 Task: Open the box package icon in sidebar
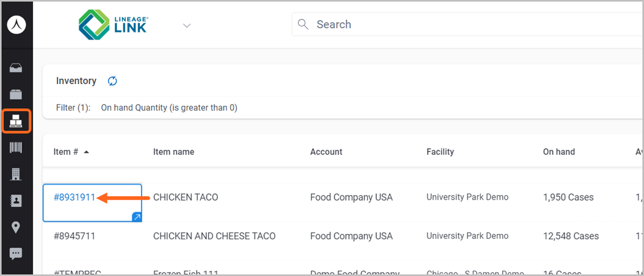(x=16, y=95)
